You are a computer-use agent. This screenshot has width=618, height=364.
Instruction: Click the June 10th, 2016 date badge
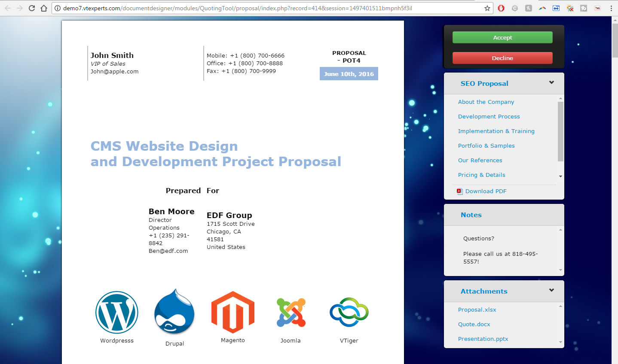349,74
